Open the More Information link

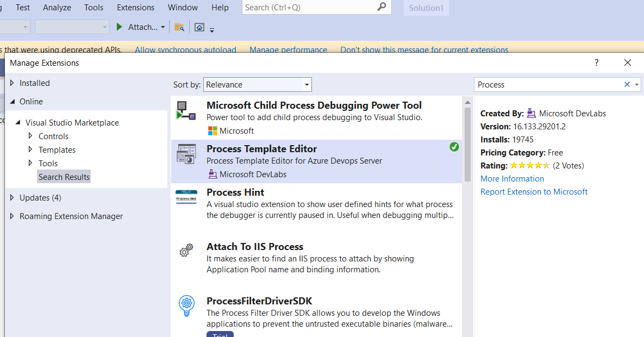(x=512, y=179)
